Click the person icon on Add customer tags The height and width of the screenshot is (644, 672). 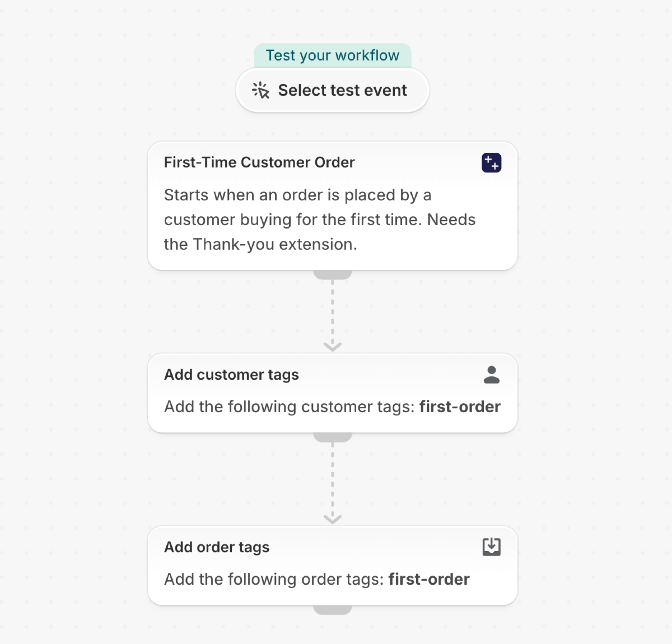click(x=491, y=375)
